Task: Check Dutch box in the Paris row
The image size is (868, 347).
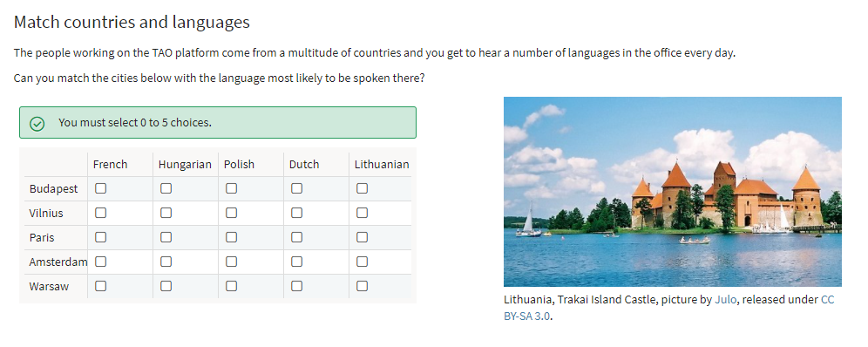Action: [296, 237]
